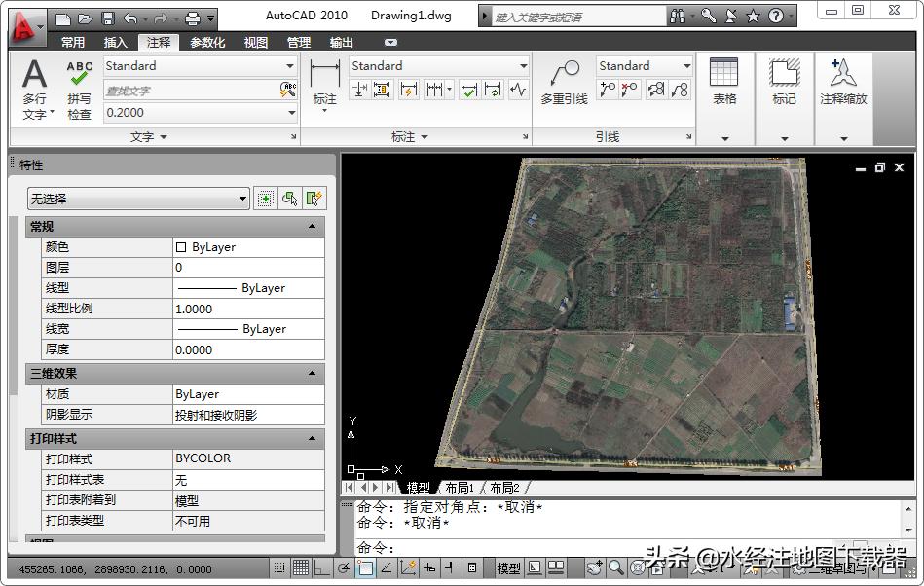Click the 模型 button in status bar

coord(508,568)
